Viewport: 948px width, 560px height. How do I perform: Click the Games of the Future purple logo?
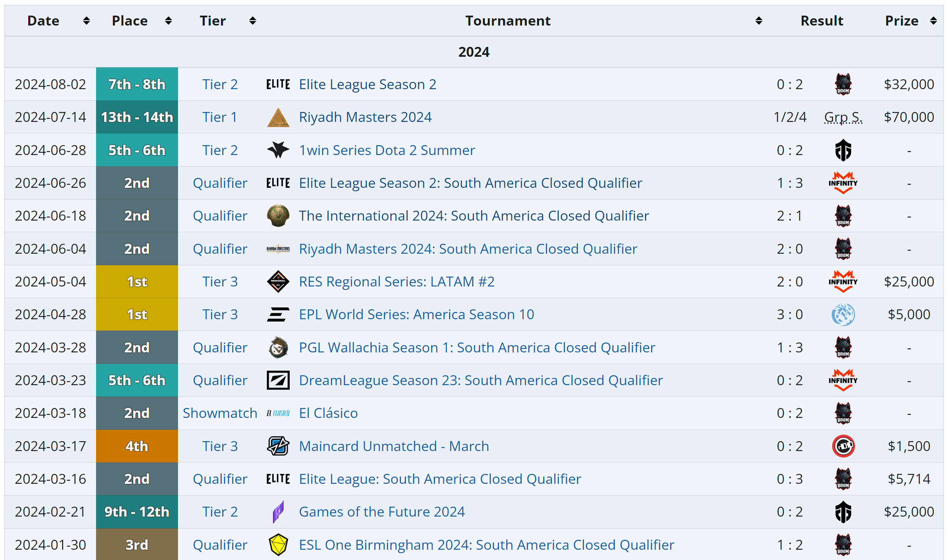278,512
